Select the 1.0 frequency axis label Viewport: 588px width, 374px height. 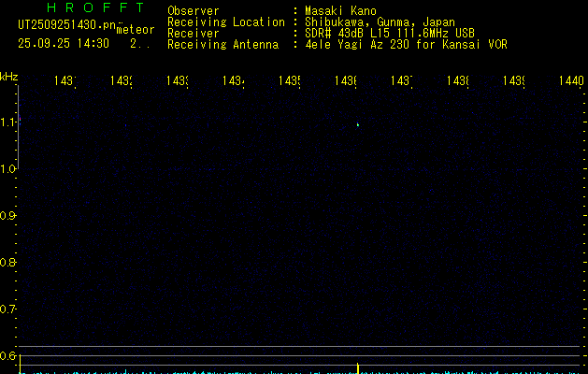point(7,169)
